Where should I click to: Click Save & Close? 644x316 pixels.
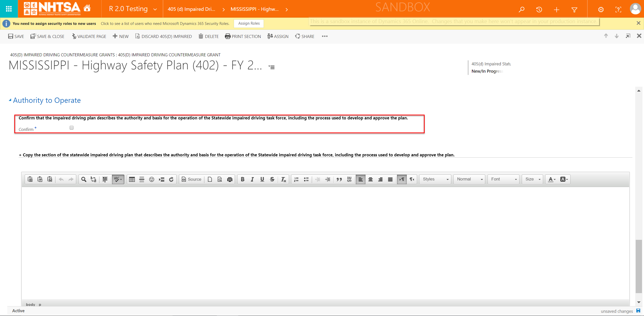(x=47, y=36)
